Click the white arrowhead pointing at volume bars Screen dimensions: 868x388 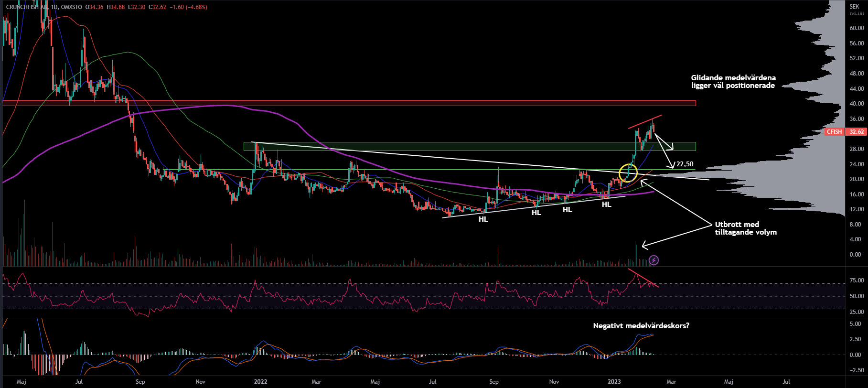click(644, 245)
